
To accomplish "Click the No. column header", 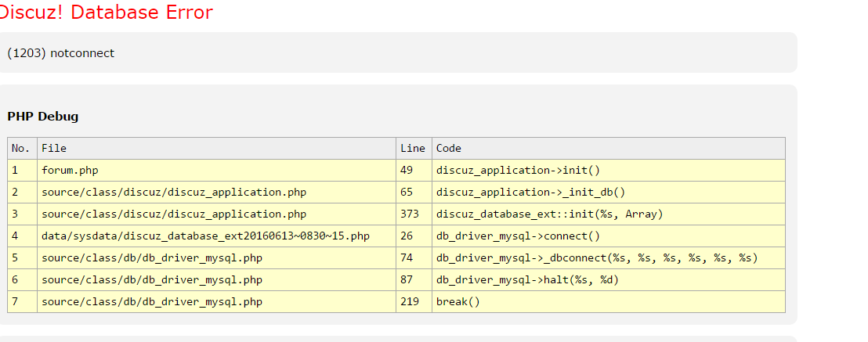I will coord(22,149).
